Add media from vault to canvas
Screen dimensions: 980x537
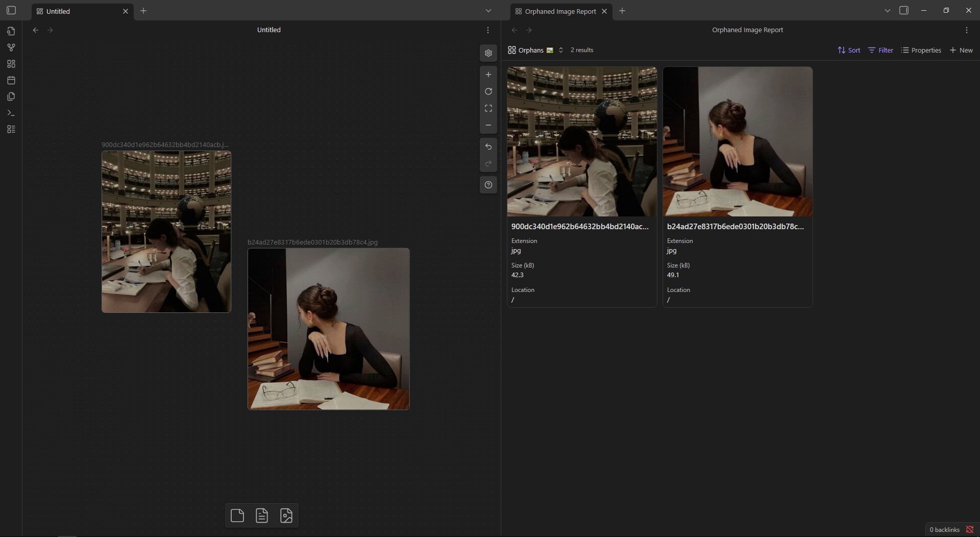click(286, 516)
